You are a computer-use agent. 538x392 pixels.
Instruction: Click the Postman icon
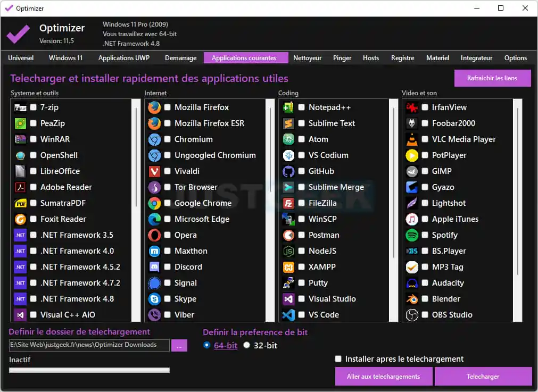(x=288, y=235)
